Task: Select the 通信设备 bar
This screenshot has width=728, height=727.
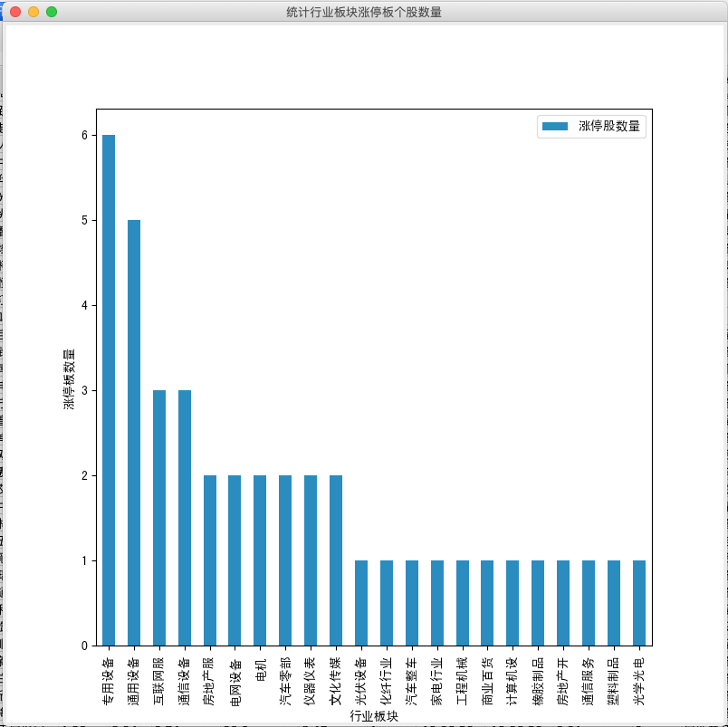Action: [185, 518]
